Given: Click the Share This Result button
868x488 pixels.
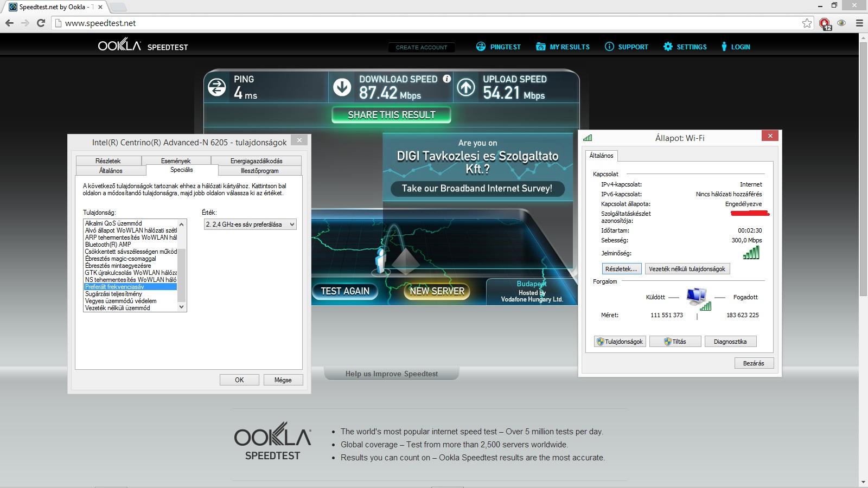Looking at the screenshot, I should tap(391, 115).
